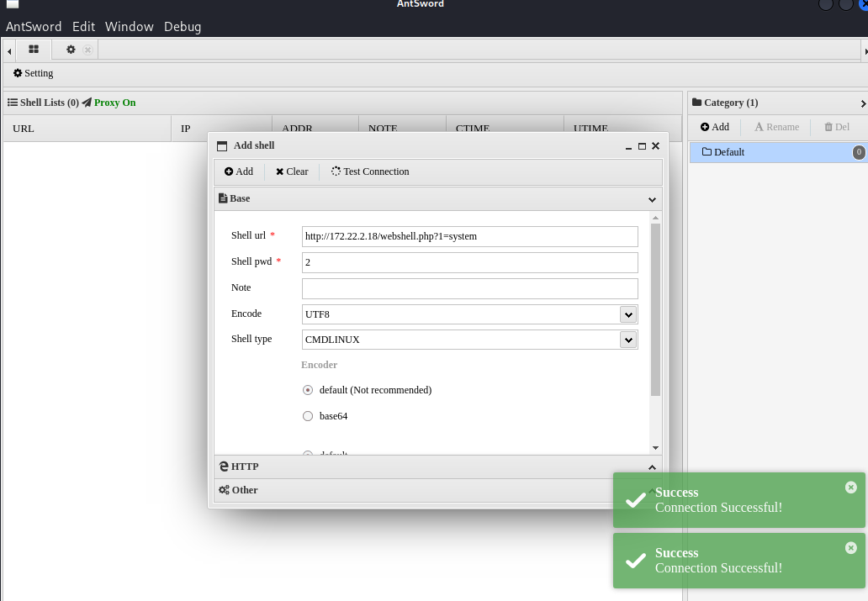
Task: Click the Category (1) folder header
Action: click(725, 103)
